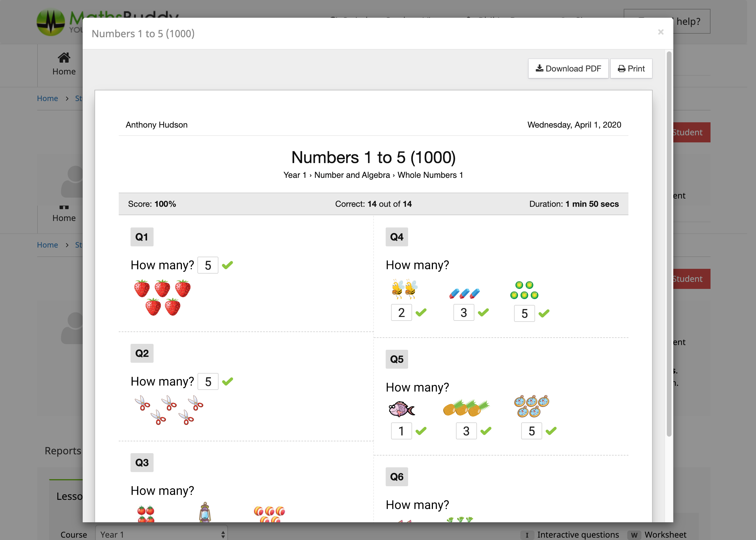This screenshot has width=756, height=540.
Task: Click the Q4 bees answer box showing 2
Action: tap(401, 313)
